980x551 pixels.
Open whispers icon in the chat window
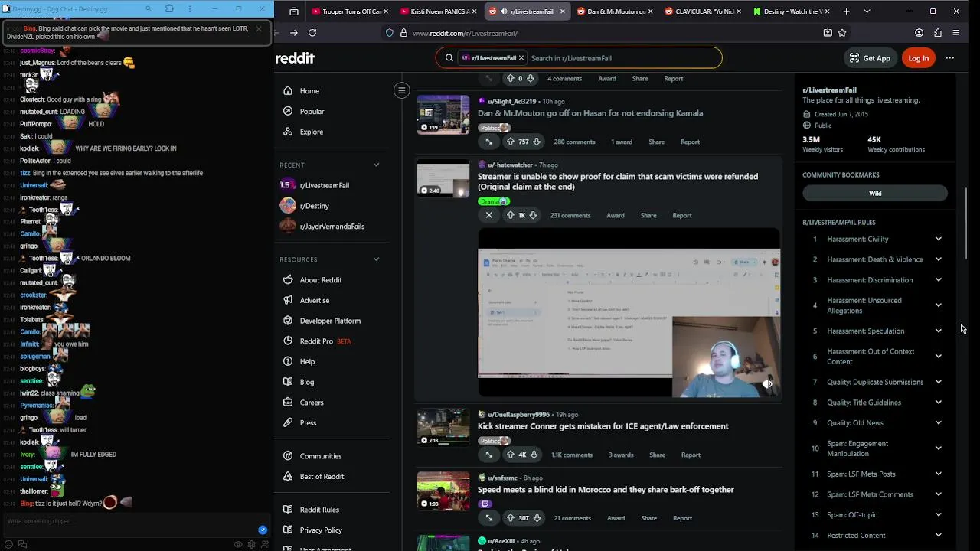click(22, 544)
